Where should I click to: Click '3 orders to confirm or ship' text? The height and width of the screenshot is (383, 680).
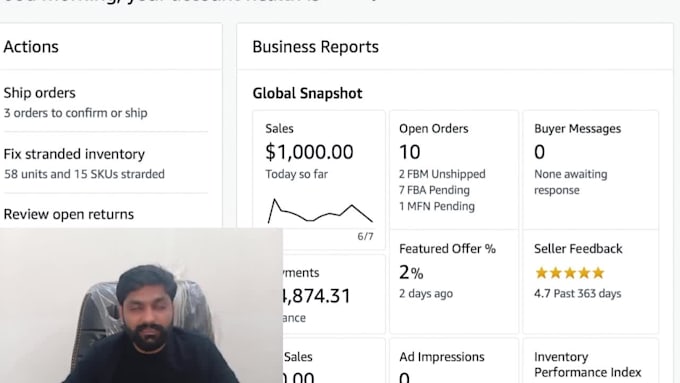75,113
